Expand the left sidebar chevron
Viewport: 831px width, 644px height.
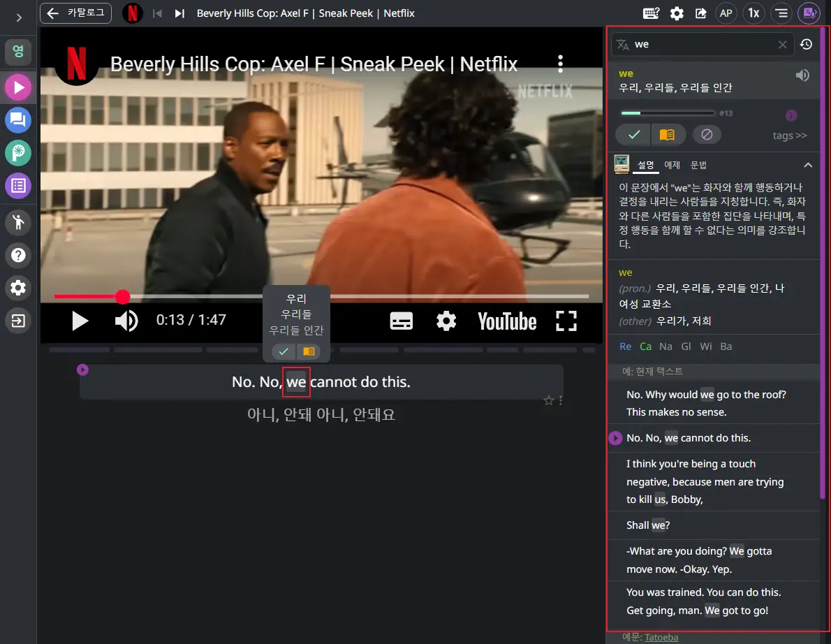click(x=19, y=17)
